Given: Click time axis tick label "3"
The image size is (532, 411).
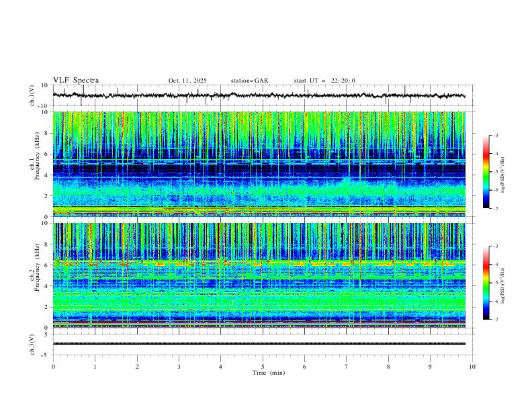Looking at the screenshot, I should click(179, 367).
